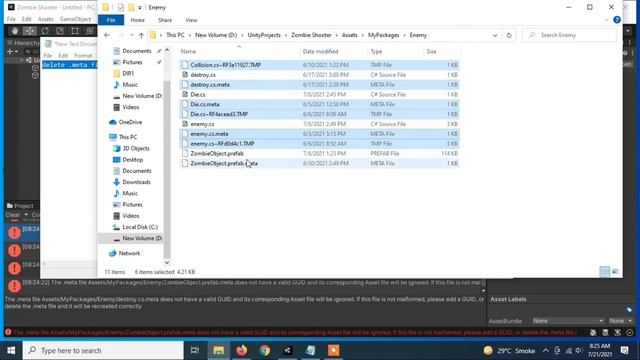Launch Firefox from taskbar

click(x=242, y=351)
